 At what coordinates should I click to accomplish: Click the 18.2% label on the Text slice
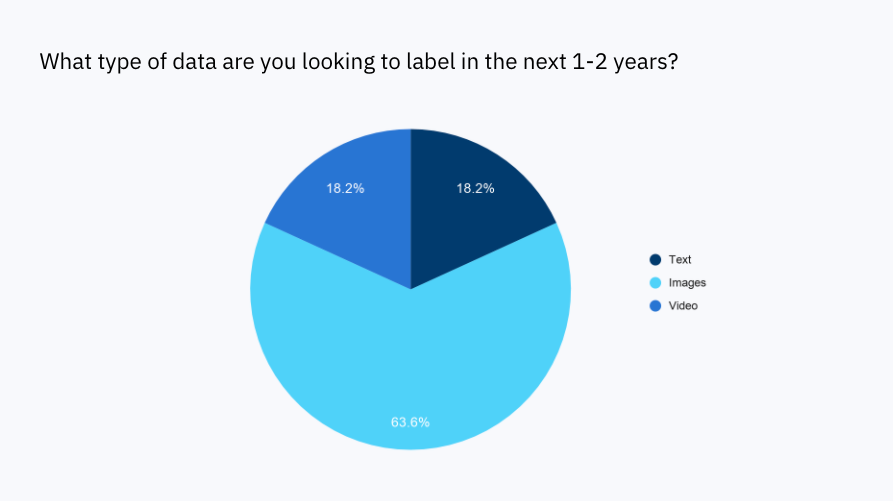[476, 188]
